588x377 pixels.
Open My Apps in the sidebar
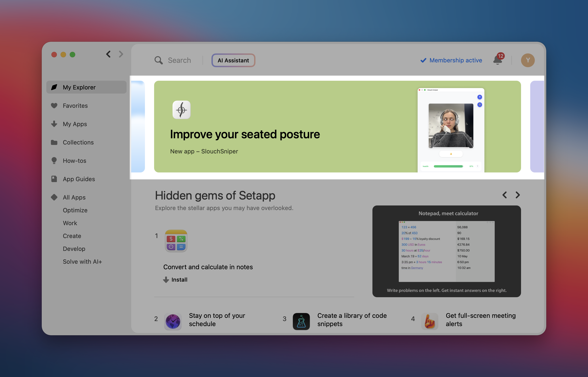[75, 124]
